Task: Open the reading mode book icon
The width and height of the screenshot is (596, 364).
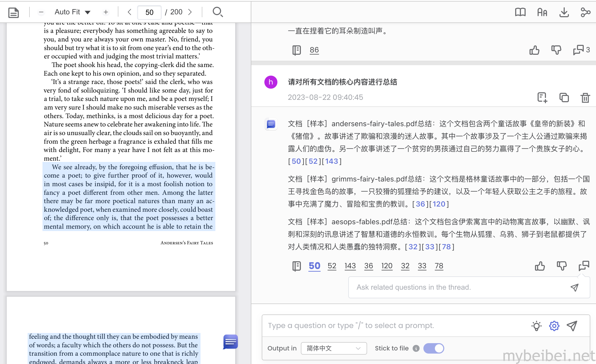Action: [520, 12]
